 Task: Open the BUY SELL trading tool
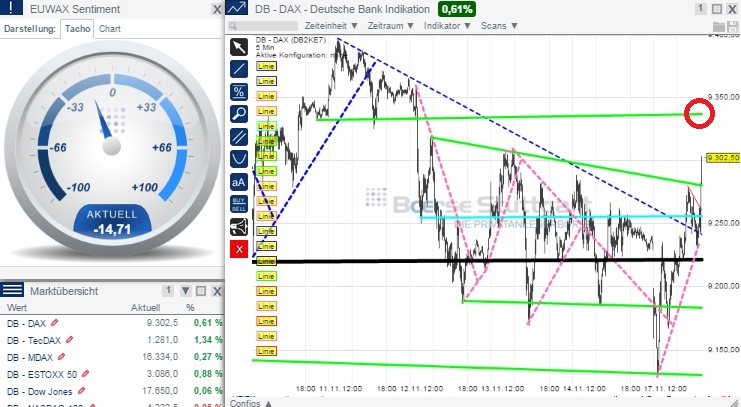pos(239,205)
